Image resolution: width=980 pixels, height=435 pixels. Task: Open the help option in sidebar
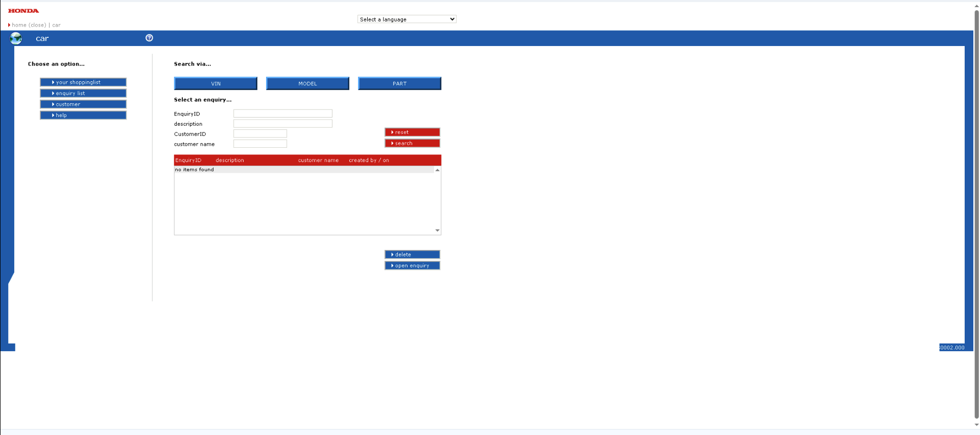coord(83,116)
